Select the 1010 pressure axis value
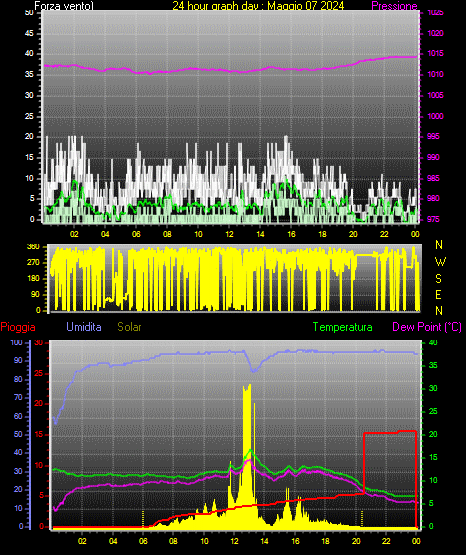The width and height of the screenshot is (466, 555). tap(435, 74)
